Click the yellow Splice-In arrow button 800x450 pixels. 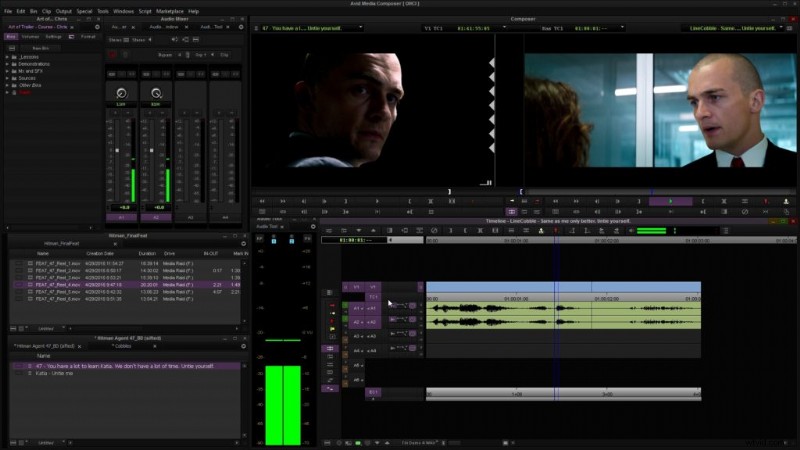[512, 201]
